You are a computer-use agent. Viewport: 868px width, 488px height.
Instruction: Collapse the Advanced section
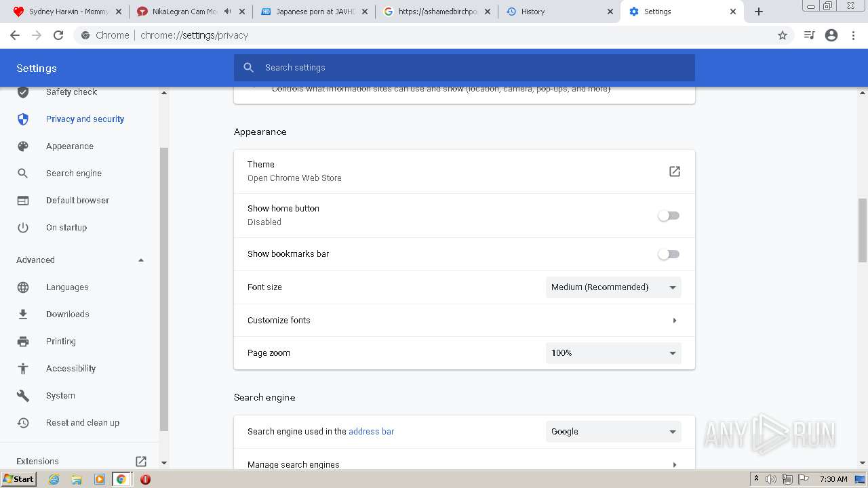click(141, 260)
